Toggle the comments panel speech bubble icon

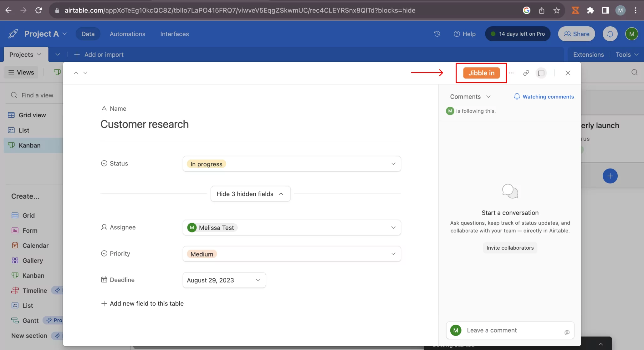pyautogui.click(x=541, y=73)
